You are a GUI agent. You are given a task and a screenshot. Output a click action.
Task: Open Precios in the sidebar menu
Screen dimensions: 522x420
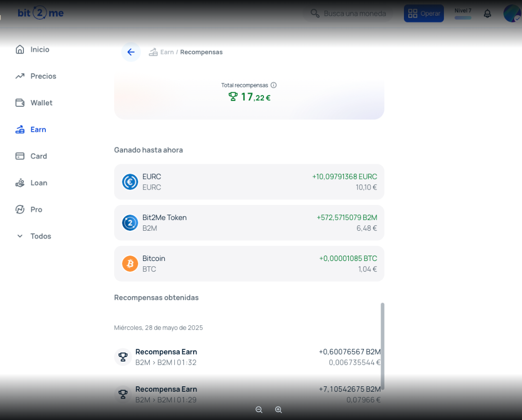43,76
